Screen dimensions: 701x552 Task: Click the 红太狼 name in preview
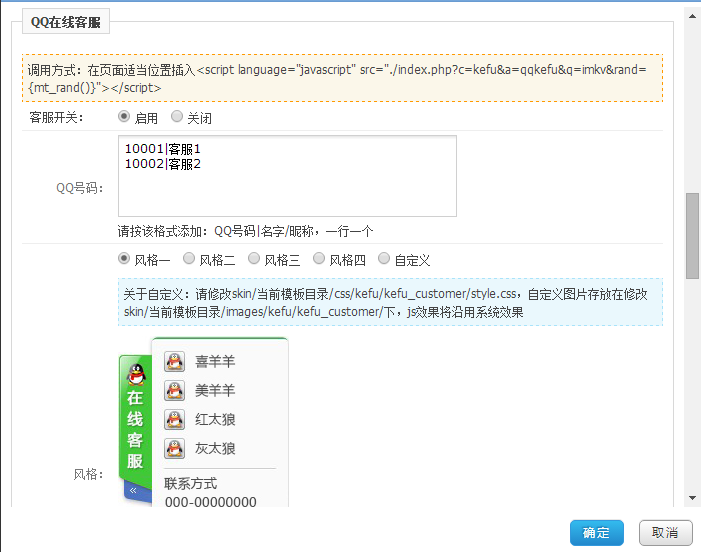(x=215, y=420)
